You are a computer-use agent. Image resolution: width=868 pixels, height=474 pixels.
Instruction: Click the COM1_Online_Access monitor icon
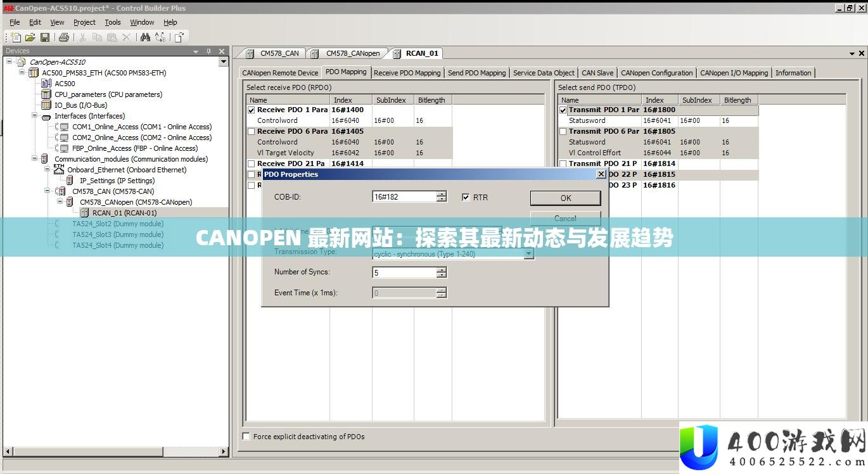pyautogui.click(x=64, y=127)
